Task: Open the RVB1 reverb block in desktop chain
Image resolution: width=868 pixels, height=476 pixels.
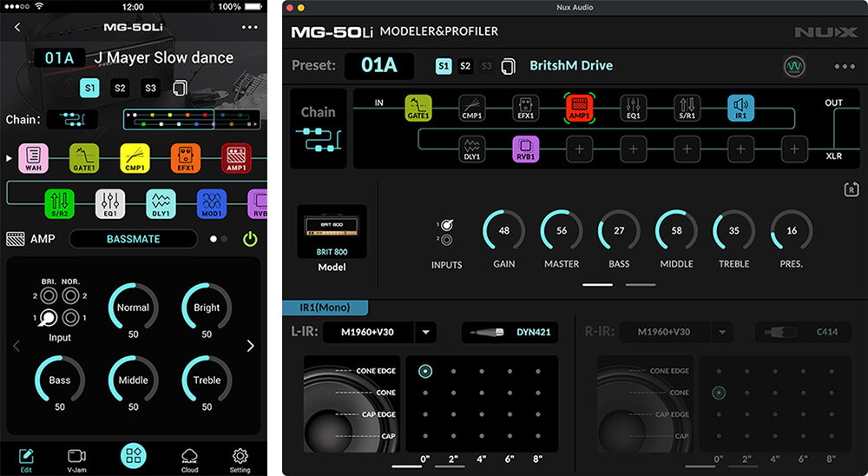Action: 525,149
